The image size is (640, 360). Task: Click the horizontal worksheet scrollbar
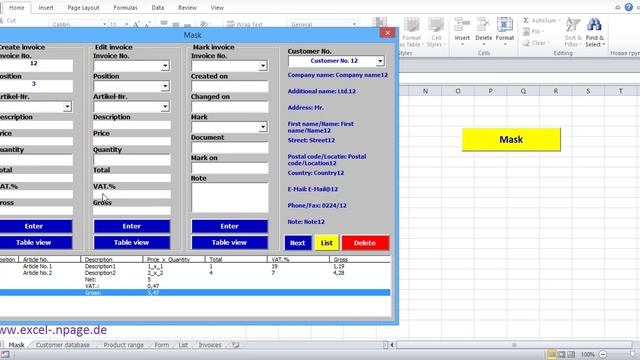[x=514, y=345]
